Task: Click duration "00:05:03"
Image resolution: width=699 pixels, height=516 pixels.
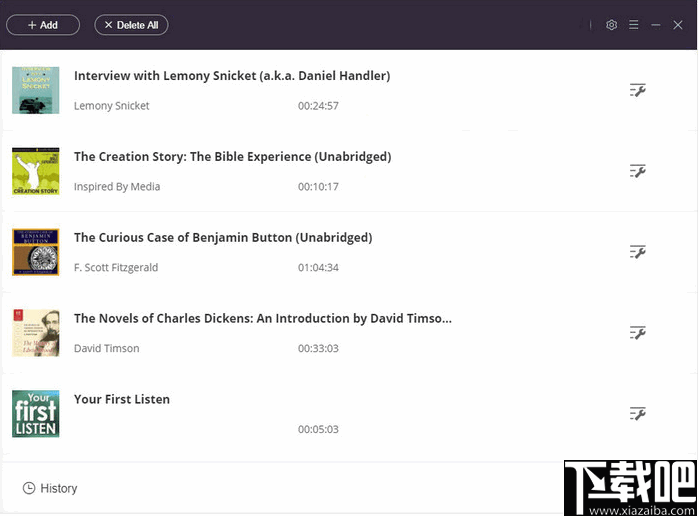Action: (318, 429)
